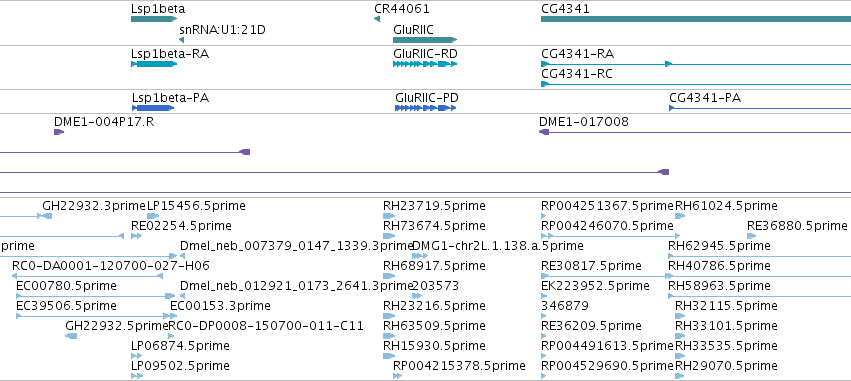Click the DME1-017O08 clone feature
851x381 pixels.
click(695, 132)
